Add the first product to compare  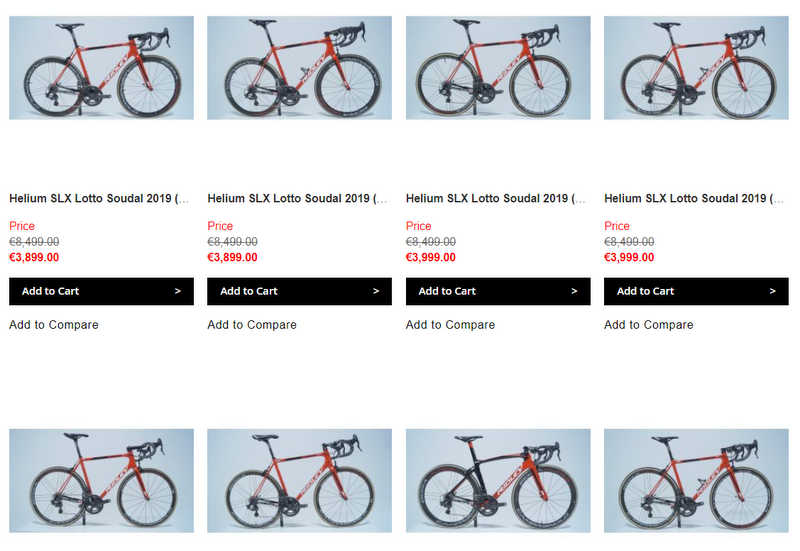coord(54,325)
